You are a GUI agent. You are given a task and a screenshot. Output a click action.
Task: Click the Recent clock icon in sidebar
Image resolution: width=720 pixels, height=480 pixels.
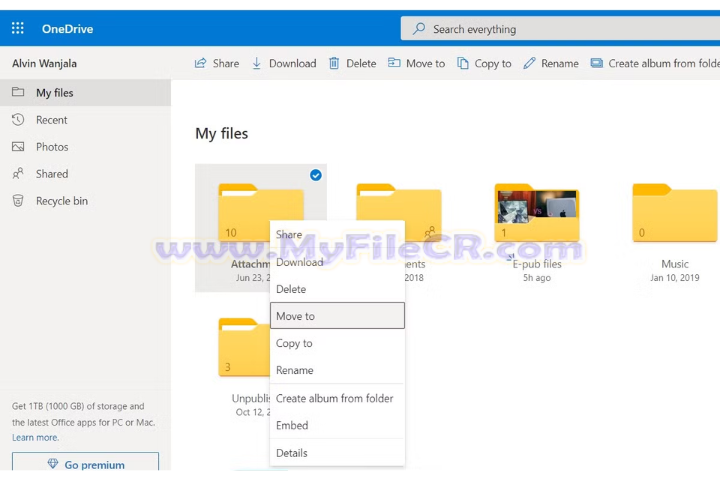click(18, 120)
